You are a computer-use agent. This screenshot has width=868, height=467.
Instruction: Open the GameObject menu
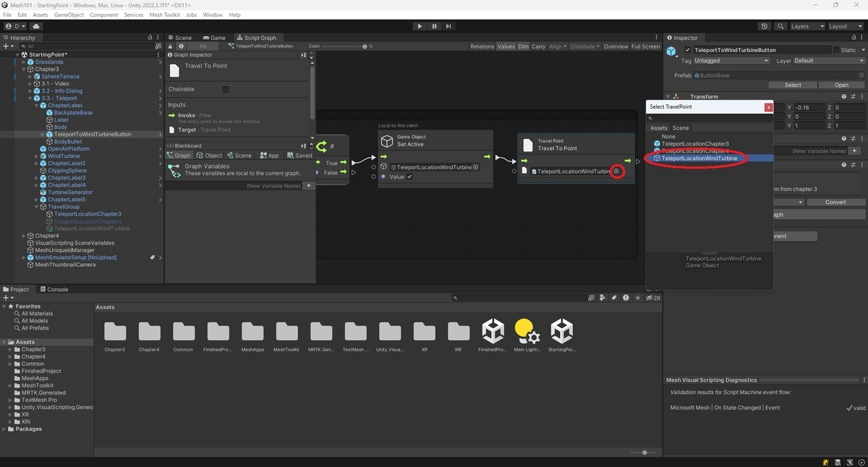69,14
